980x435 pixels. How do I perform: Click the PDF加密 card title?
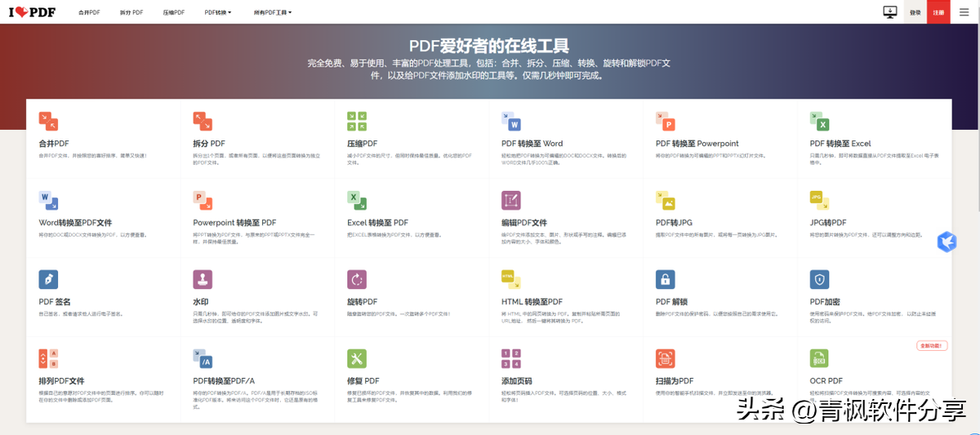click(x=826, y=302)
